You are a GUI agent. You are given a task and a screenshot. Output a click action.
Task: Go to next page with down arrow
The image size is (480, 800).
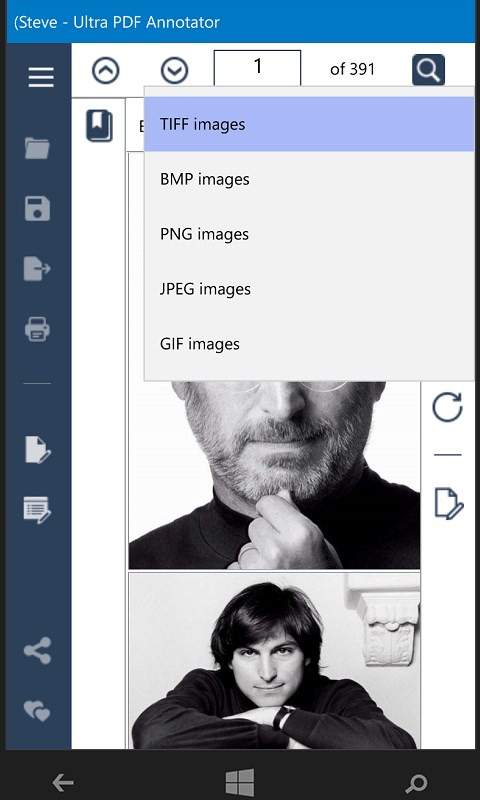174,70
